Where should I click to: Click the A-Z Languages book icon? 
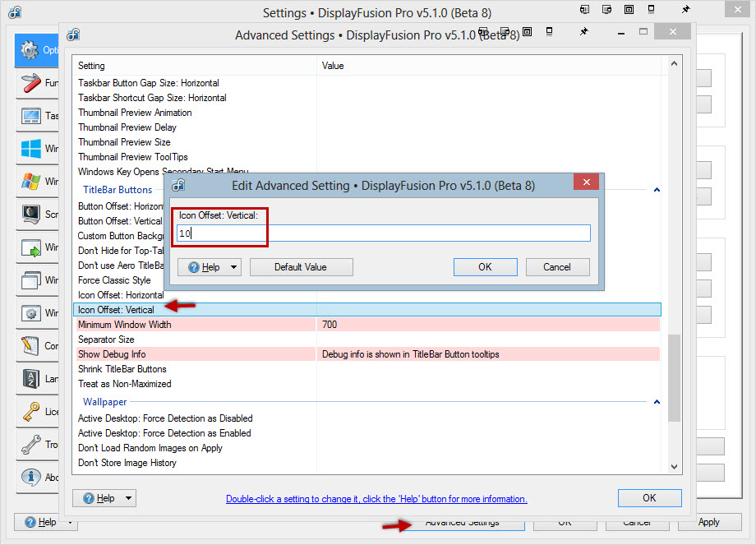[30, 378]
